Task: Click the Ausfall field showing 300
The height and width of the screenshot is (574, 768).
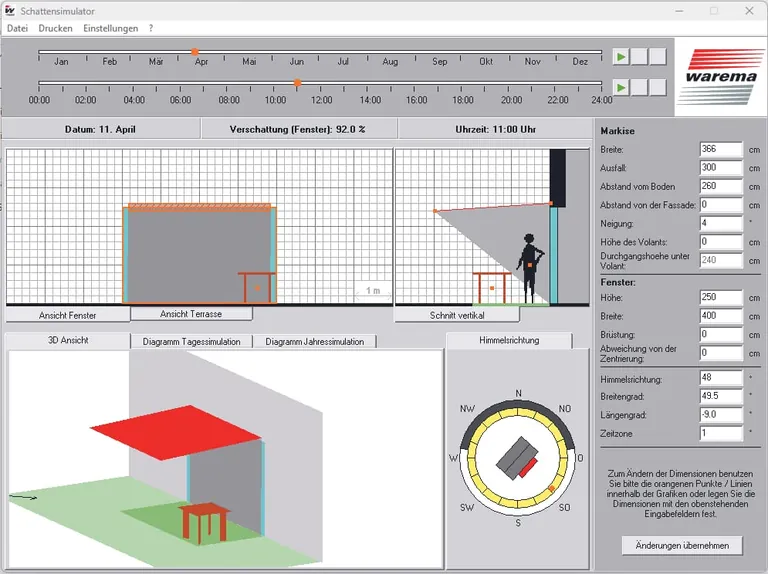Action: pyautogui.click(x=721, y=168)
